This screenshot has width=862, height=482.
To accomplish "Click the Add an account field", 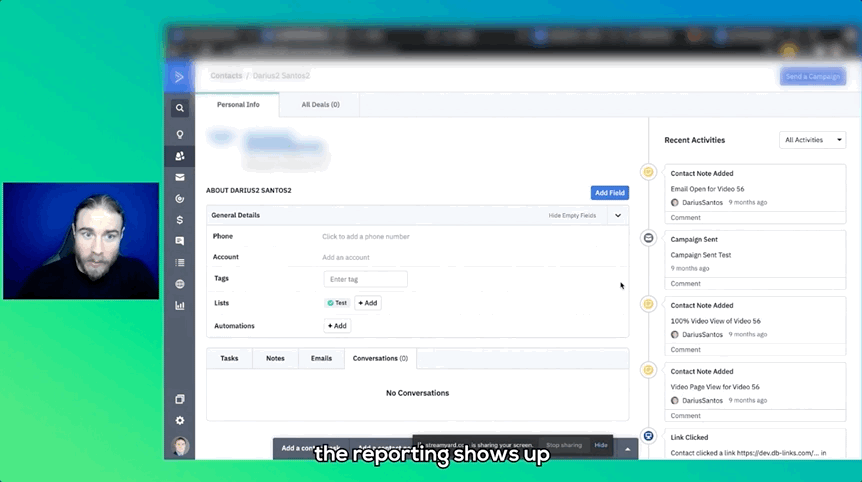I will (346, 257).
